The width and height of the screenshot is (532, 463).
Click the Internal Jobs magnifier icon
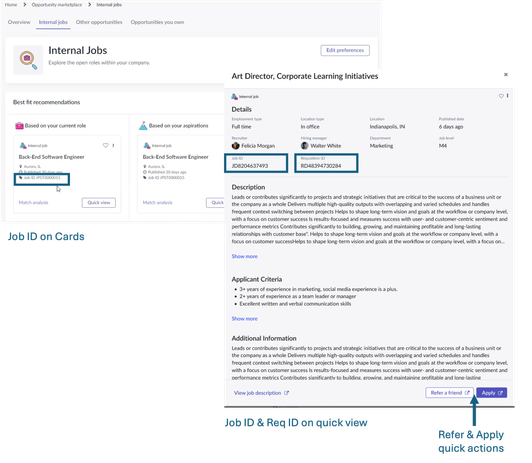[28, 60]
